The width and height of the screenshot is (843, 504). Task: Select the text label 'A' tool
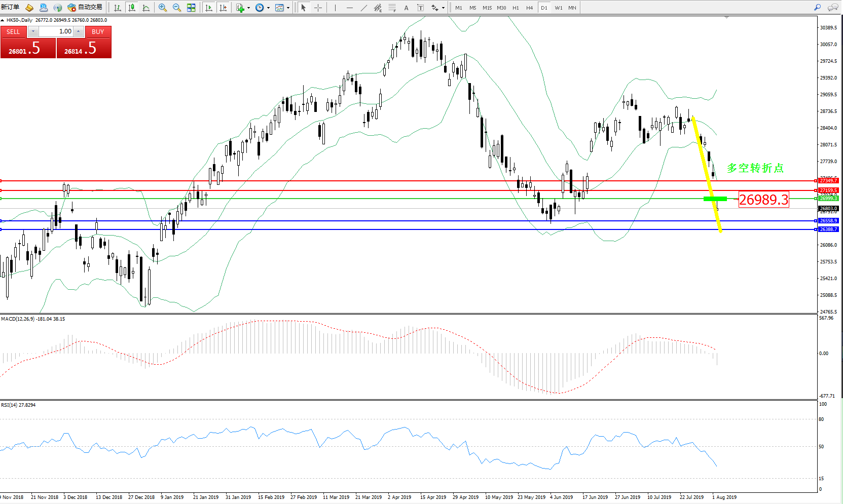pyautogui.click(x=406, y=8)
